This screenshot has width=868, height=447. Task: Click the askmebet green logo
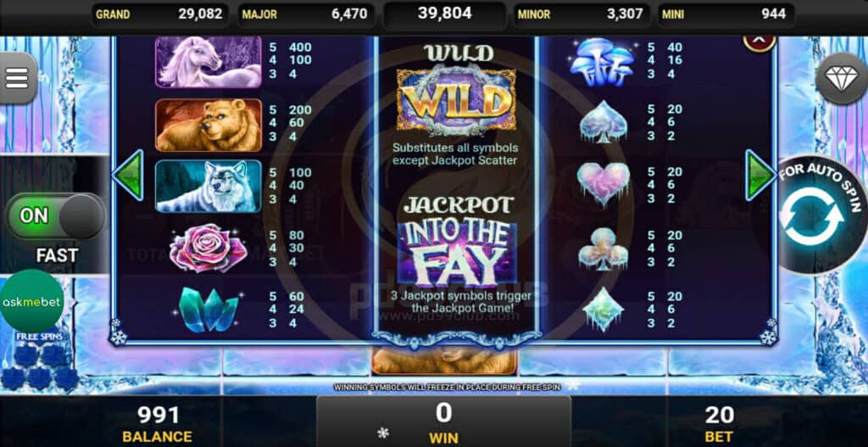pyautogui.click(x=31, y=302)
